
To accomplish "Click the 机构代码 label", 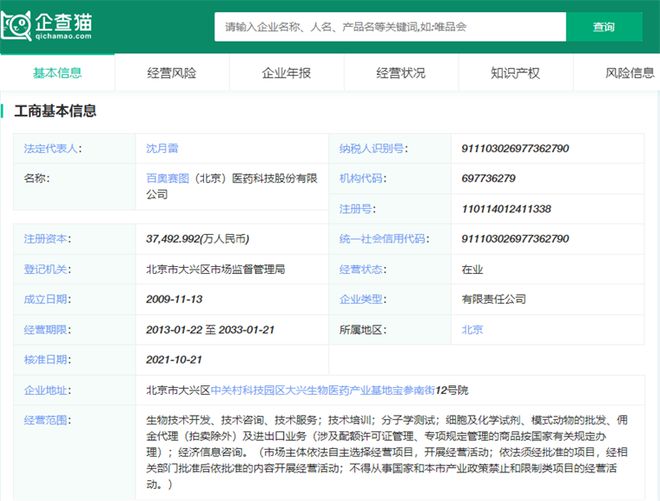I will (x=363, y=179).
